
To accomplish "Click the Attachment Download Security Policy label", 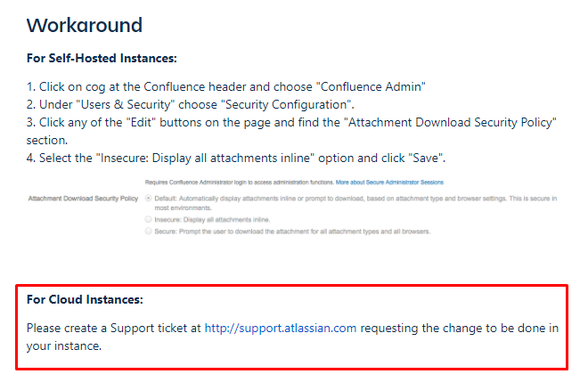I will click(83, 199).
